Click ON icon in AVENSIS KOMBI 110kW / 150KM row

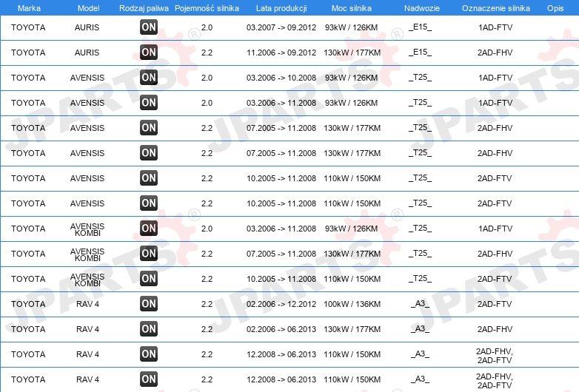[x=149, y=278]
